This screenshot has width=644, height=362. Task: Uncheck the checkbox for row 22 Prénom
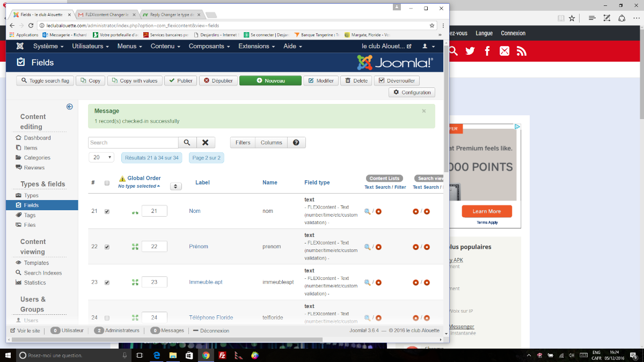pos(107,247)
